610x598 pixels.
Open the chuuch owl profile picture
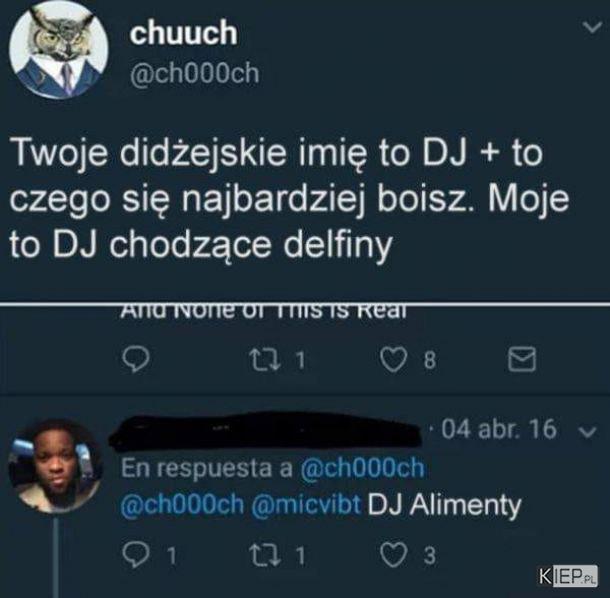tap(59, 51)
